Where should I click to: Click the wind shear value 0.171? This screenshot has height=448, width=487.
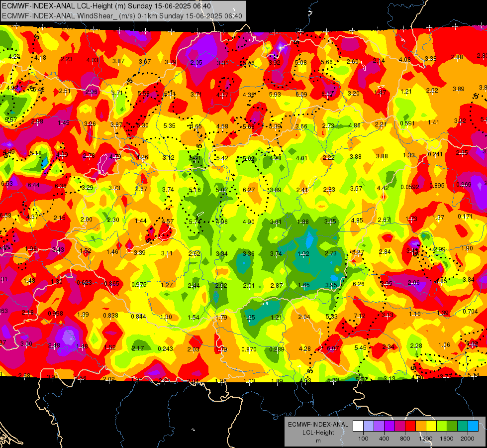click(465, 216)
